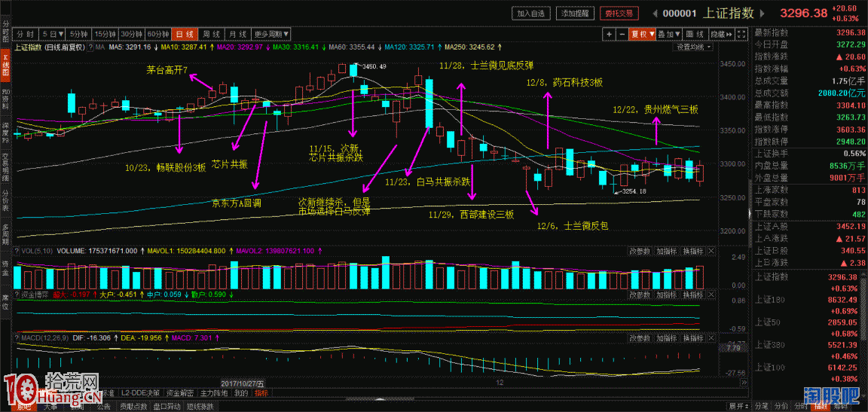Open the 贡献点数 bottom tab
Screen dimensions: 868x412
134,407
